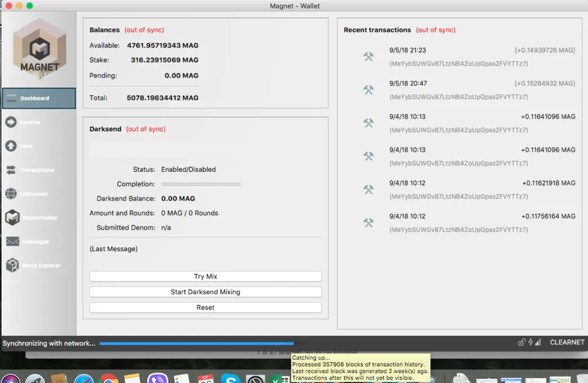588x383 pixels.
Task: Open Safari from the Dock
Action: click(x=84, y=379)
